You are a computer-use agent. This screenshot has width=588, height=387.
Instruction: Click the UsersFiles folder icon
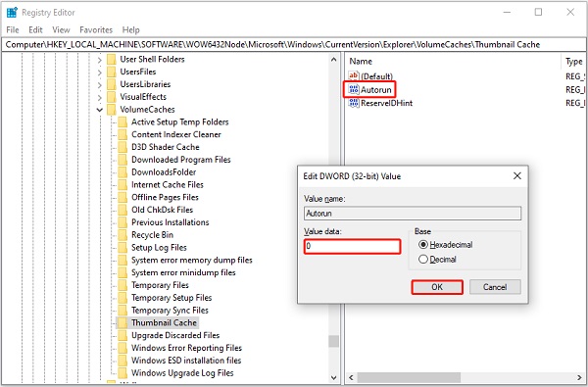pos(112,72)
